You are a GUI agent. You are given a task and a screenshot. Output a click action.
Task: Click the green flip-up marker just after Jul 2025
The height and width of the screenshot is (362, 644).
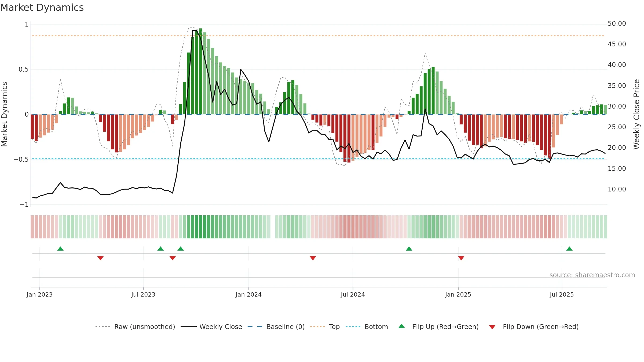(x=569, y=249)
